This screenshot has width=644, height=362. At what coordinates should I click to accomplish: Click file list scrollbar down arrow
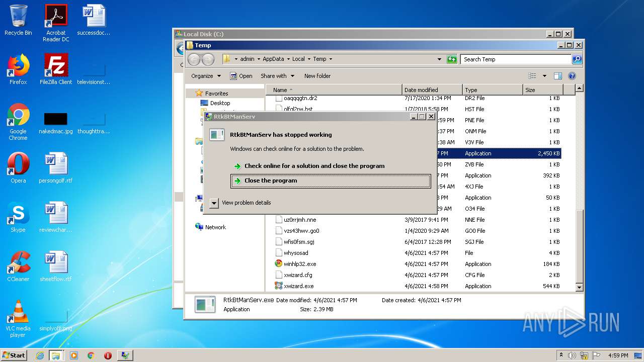(579, 287)
